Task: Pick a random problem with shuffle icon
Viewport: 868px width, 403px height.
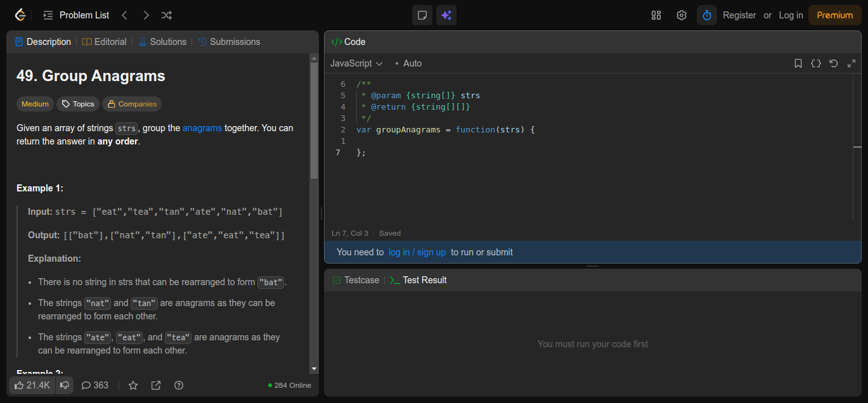Action: [167, 15]
